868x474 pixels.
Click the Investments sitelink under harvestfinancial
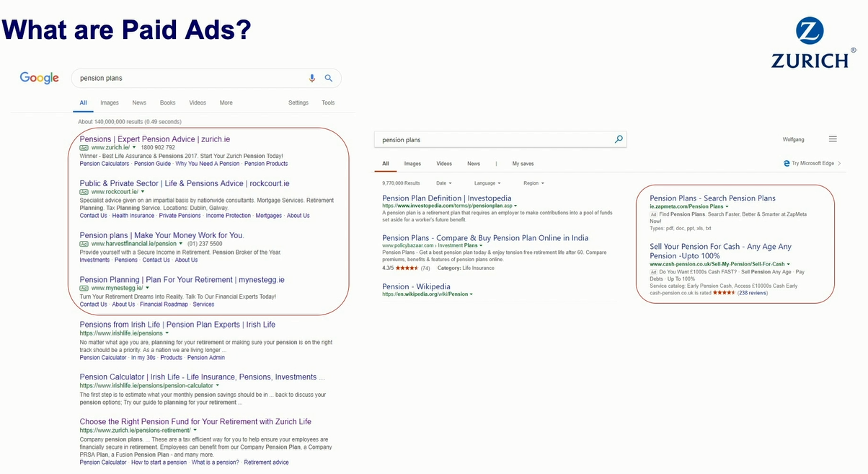94,260
